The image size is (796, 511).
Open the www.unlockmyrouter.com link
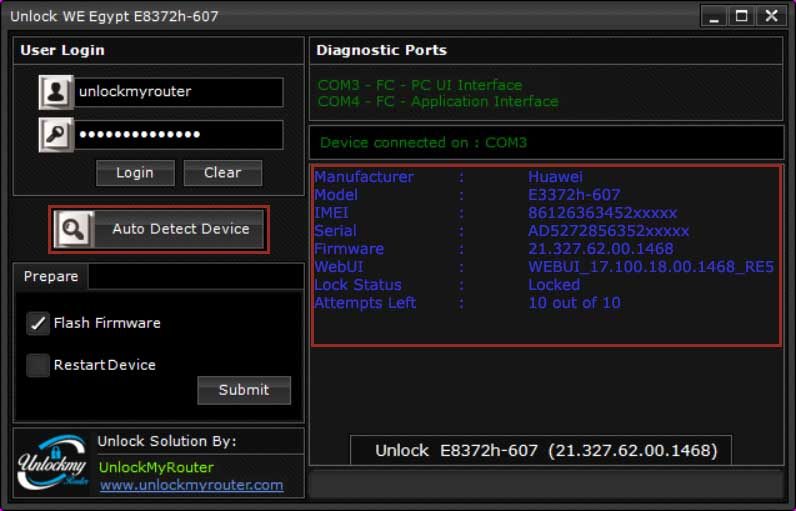click(191, 485)
